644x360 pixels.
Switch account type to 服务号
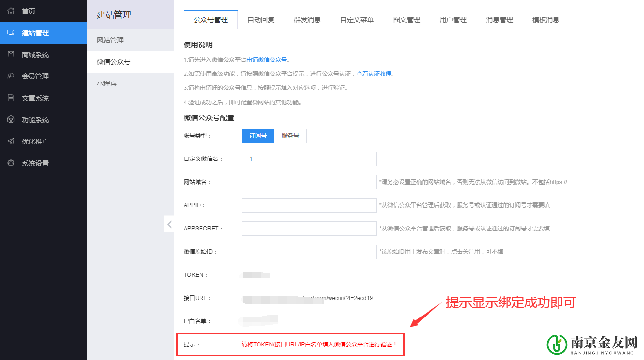pyautogui.click(x=290, y=136)
